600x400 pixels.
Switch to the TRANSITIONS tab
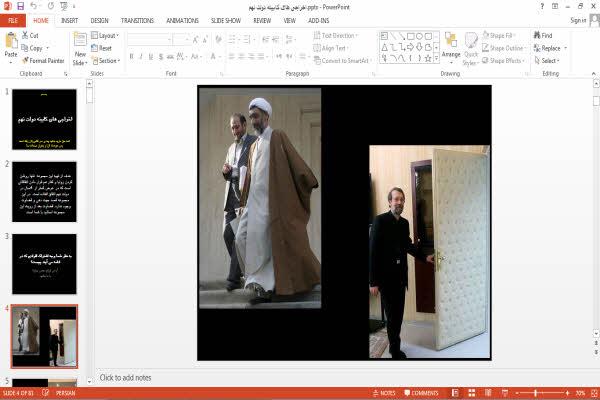click(137, 20)
